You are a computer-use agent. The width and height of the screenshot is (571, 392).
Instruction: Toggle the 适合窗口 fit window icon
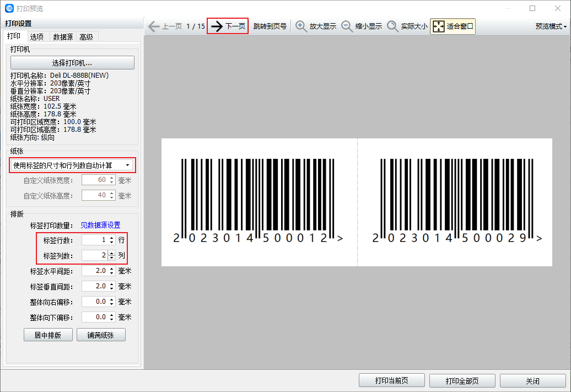point(453,26)
